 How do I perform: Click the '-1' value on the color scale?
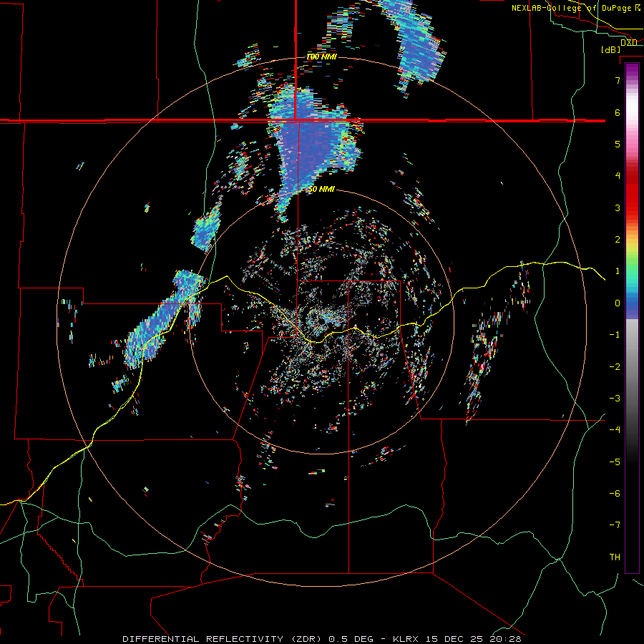coord(615,335)
